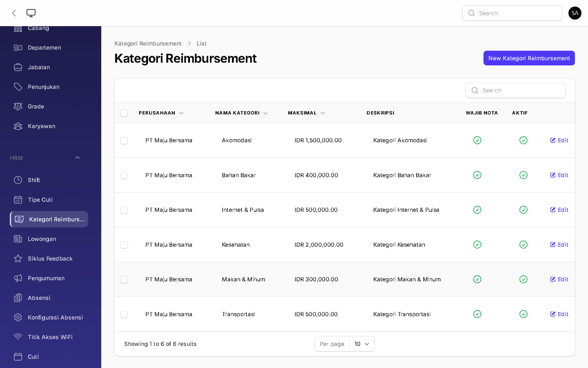588x368 pixels.
Task: Edit the Internet & Pulsa category
Action: (559, 210)
